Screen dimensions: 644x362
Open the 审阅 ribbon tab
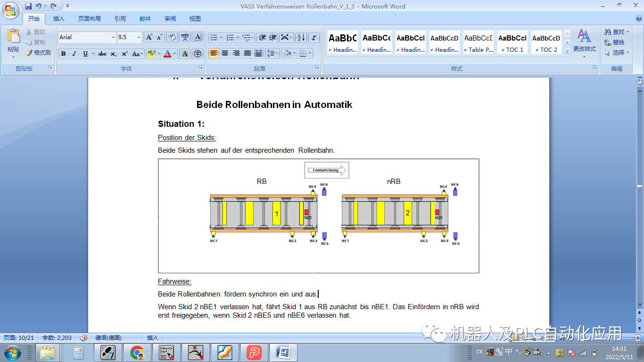click(170, 18)
